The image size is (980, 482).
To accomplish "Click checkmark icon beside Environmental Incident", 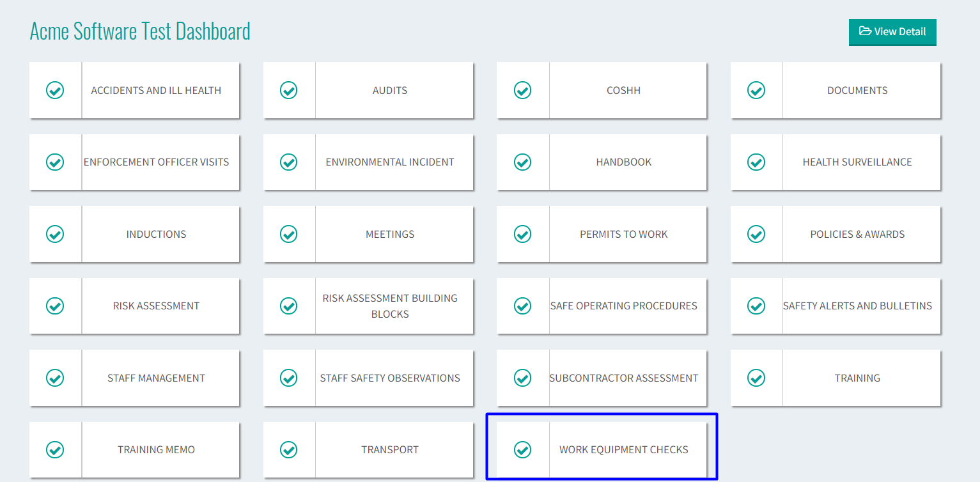I will (289, 162).
